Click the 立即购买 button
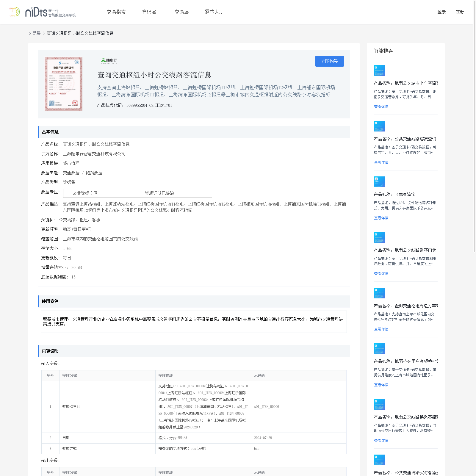The image size is (476, 476). 330,61
